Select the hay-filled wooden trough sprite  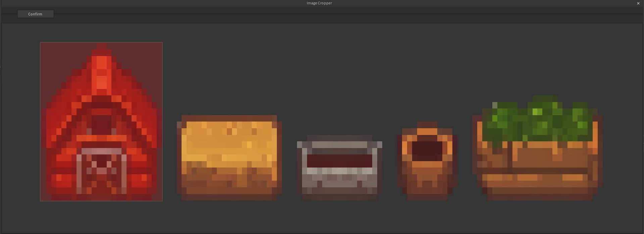click(229, 158)
